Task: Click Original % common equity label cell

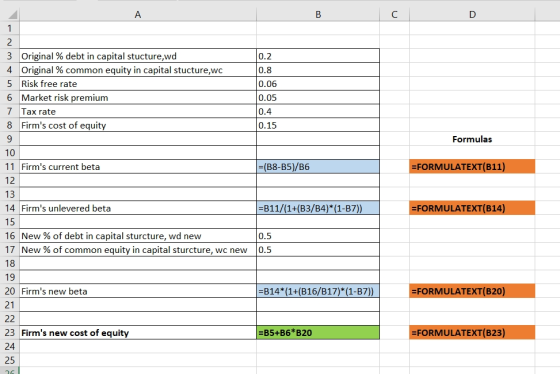Action: click(138, 70)
